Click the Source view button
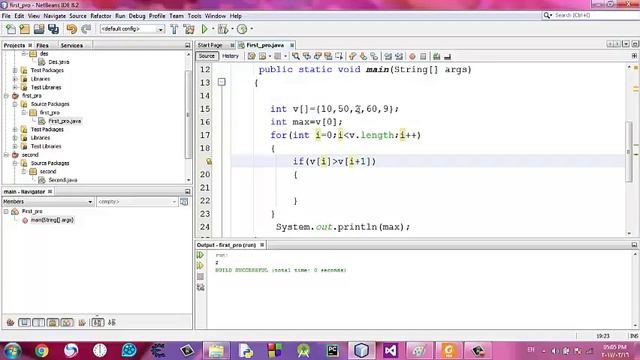 207,56
